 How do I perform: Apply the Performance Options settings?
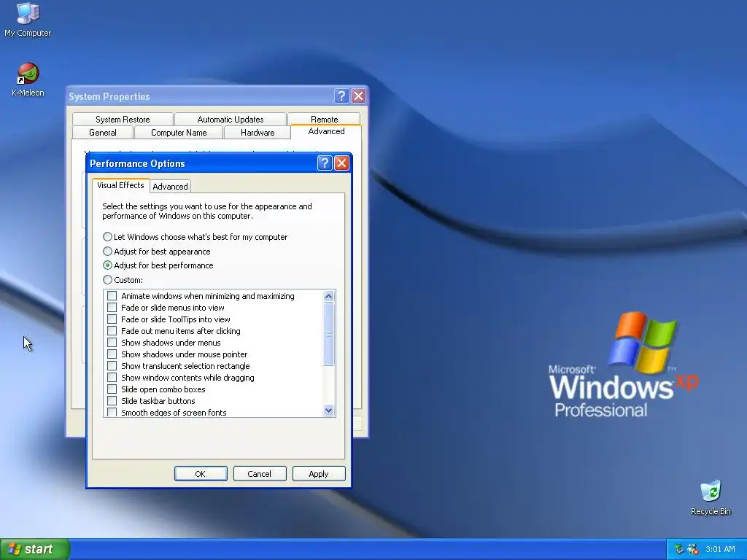319,474
